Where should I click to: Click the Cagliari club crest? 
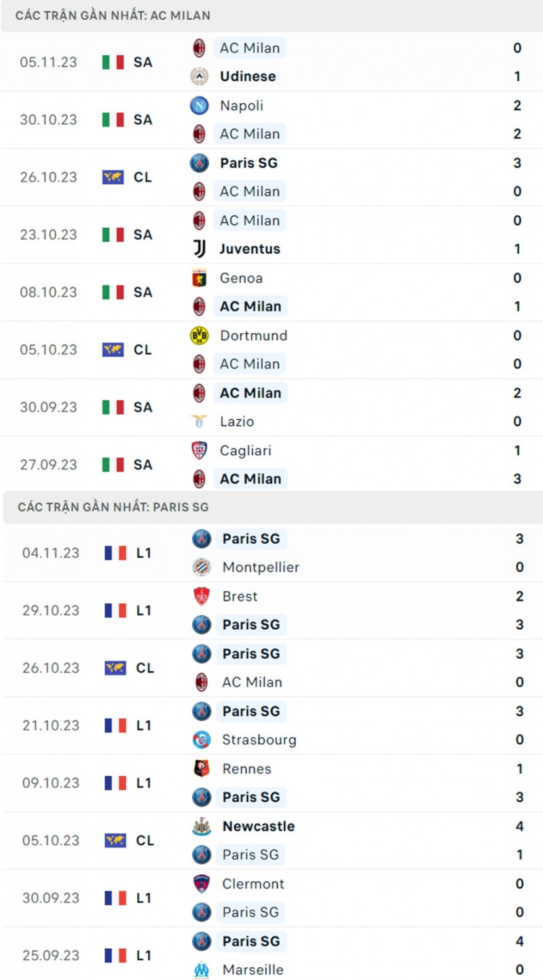point(199,451)
